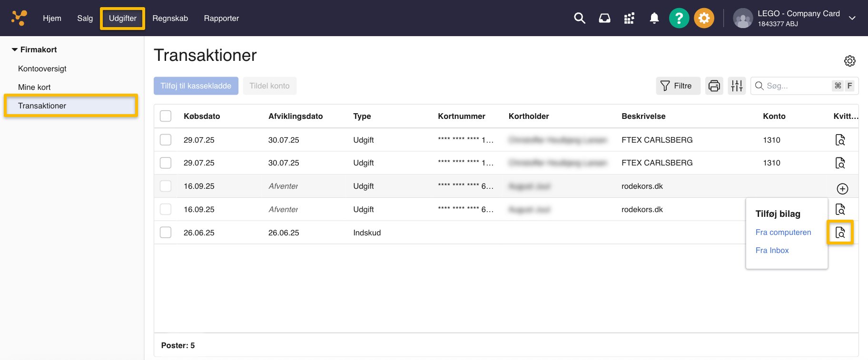The image size is (868, 360).
Task: Open the orange settings gear
Action: [x=704, y=19]
